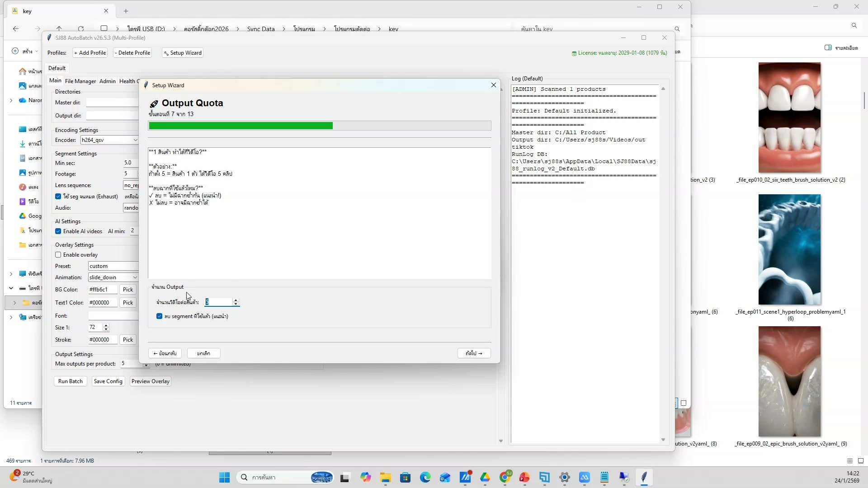
Task: Click the Windows Start button
Action: tap(224, 478)
